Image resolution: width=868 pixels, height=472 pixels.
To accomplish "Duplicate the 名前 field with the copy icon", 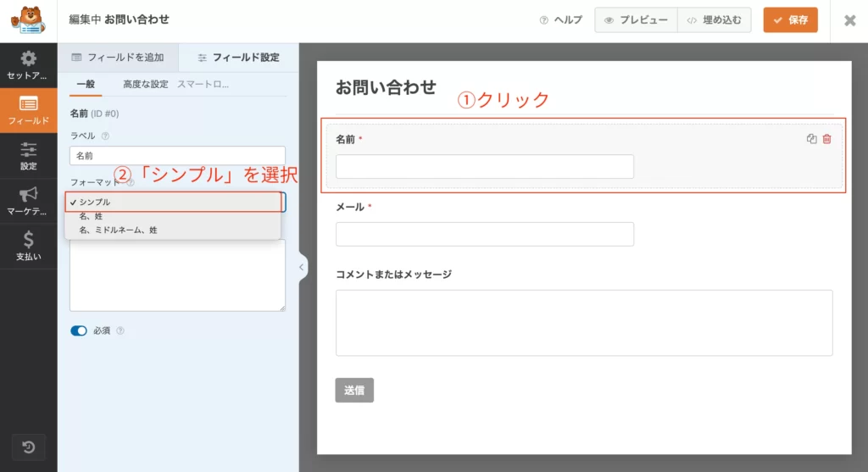I will 811,139.
